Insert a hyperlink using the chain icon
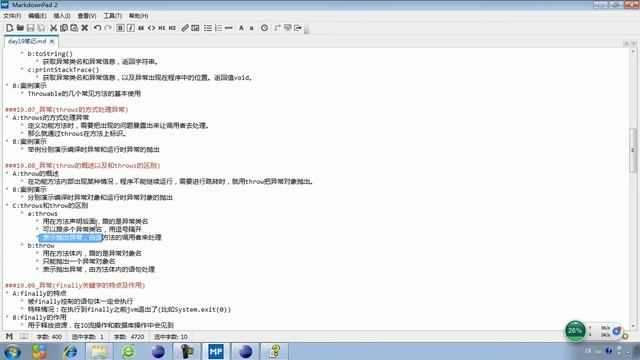 click(185, 28)
